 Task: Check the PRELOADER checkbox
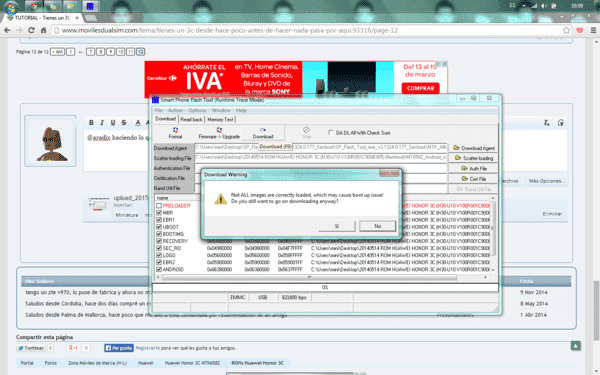(x=159, y=206)
